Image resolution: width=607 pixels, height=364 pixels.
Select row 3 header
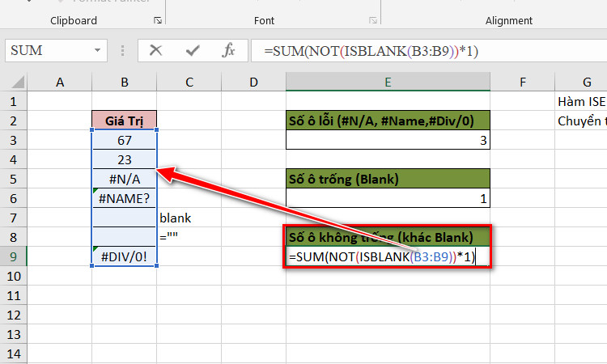(x=14, y=140)
